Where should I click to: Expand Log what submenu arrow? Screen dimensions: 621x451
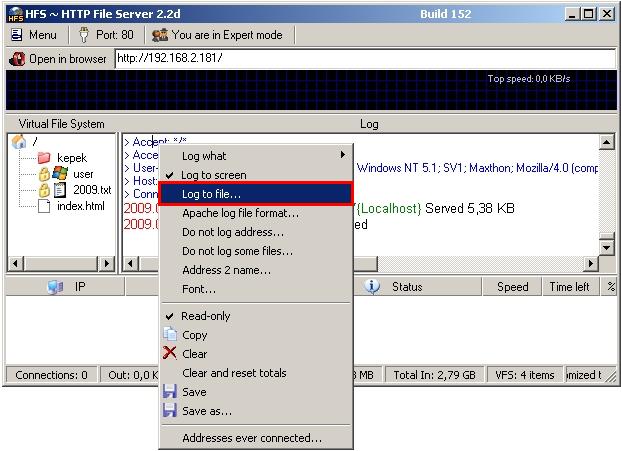click(x=343, y=154)
